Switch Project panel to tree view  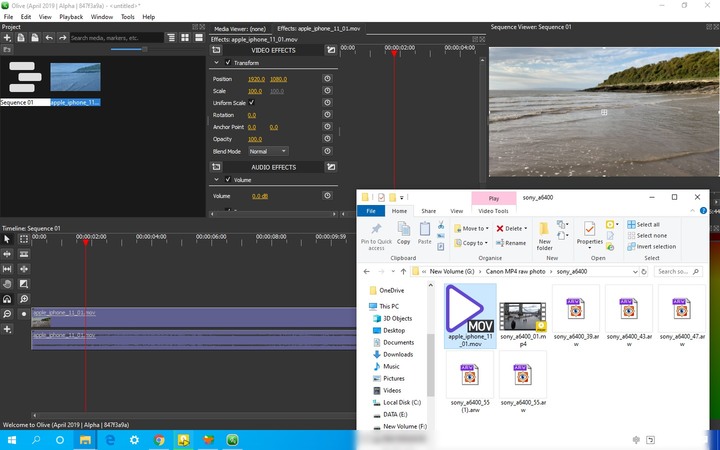171,38
